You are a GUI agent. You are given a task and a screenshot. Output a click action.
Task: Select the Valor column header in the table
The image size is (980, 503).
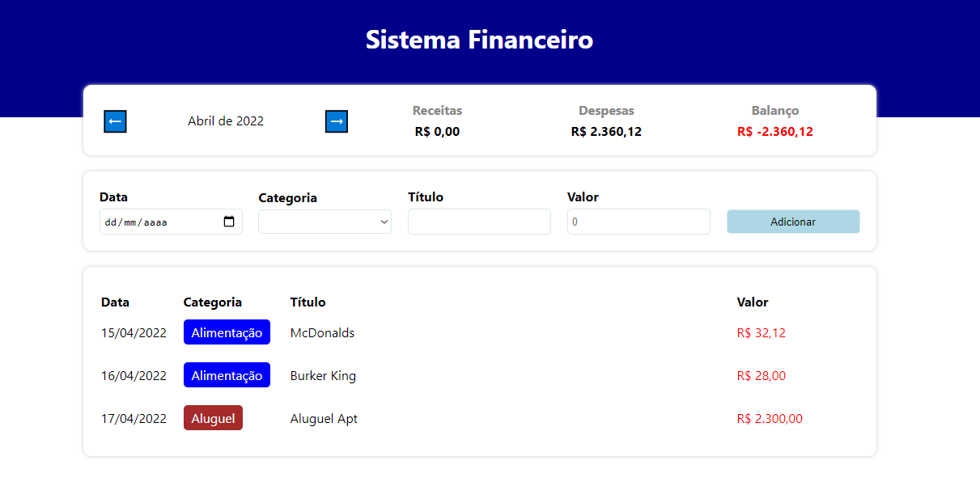tap(753, 302)
